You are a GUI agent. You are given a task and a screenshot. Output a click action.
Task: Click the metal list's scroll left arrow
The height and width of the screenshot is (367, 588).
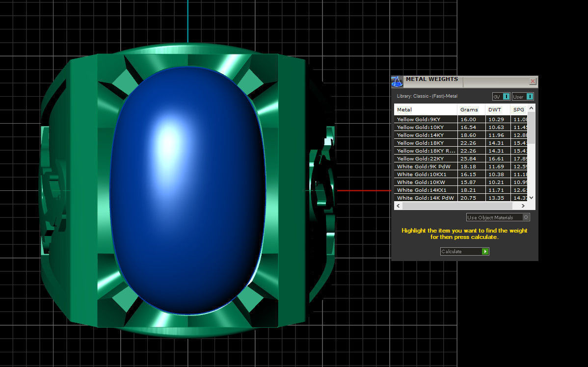398,206
